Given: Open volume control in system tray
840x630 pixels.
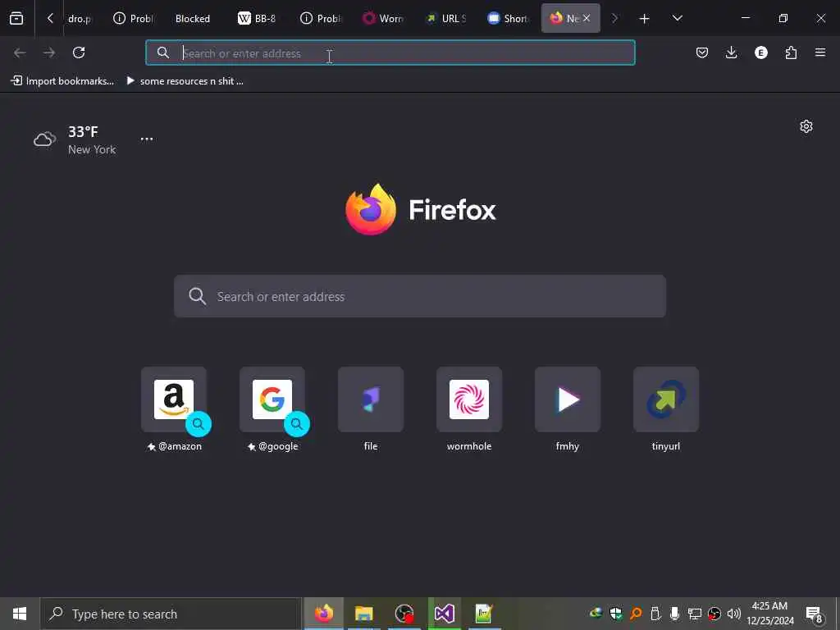Looking at the screenshot, I should [x=734, y=614].
